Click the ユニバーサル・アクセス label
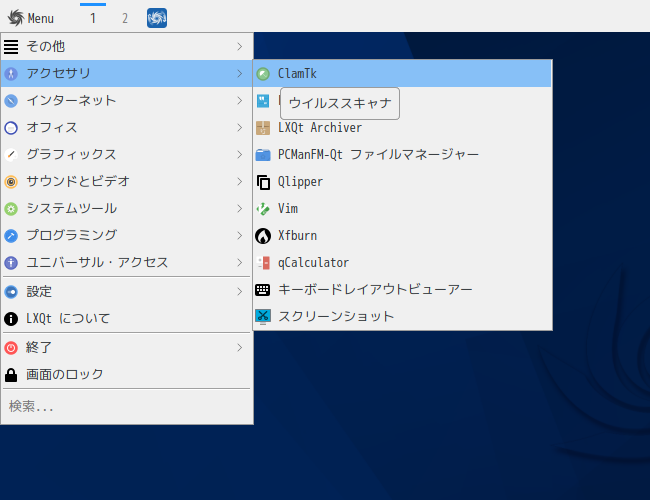This screenshot has height=500, width=650. [97, 262]
